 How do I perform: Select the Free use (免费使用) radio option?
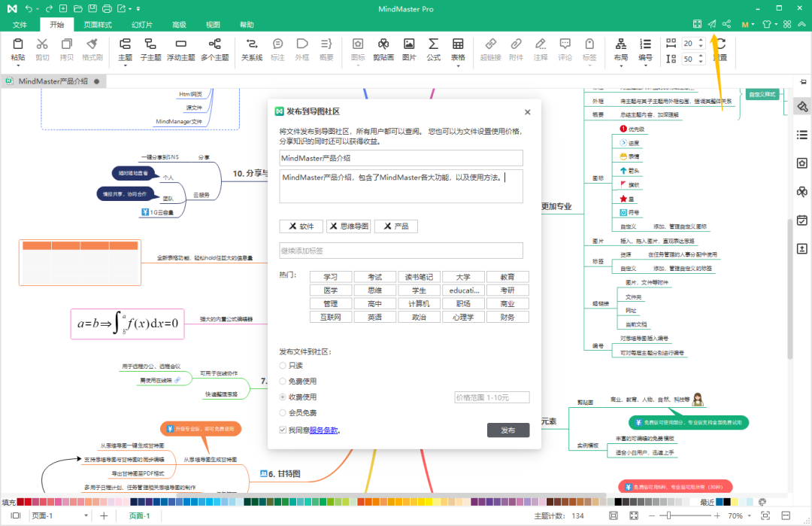point(283,381)
